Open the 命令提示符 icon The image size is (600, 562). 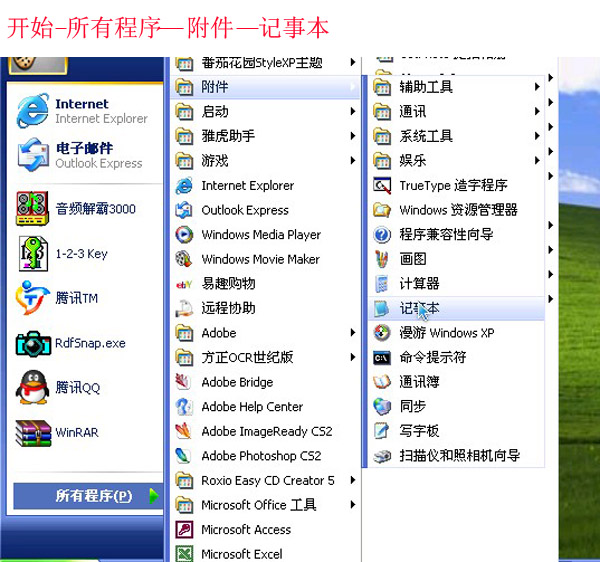382,358
